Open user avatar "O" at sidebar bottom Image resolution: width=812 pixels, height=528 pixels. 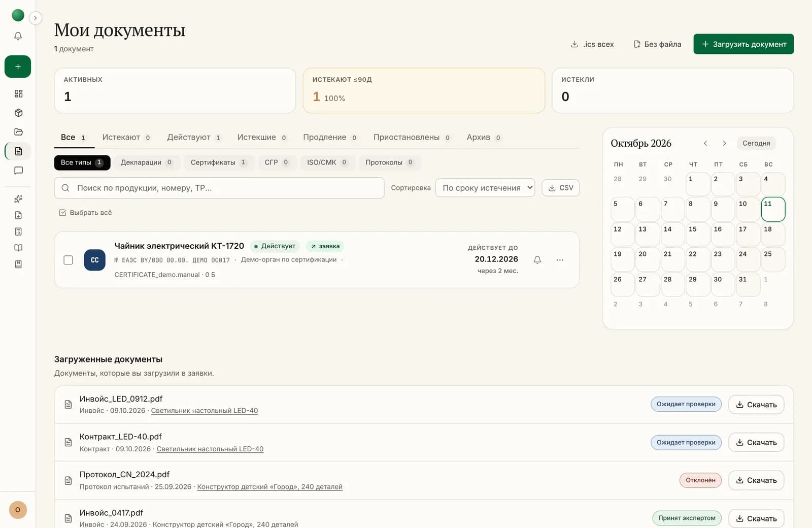[x=18, y=510]
